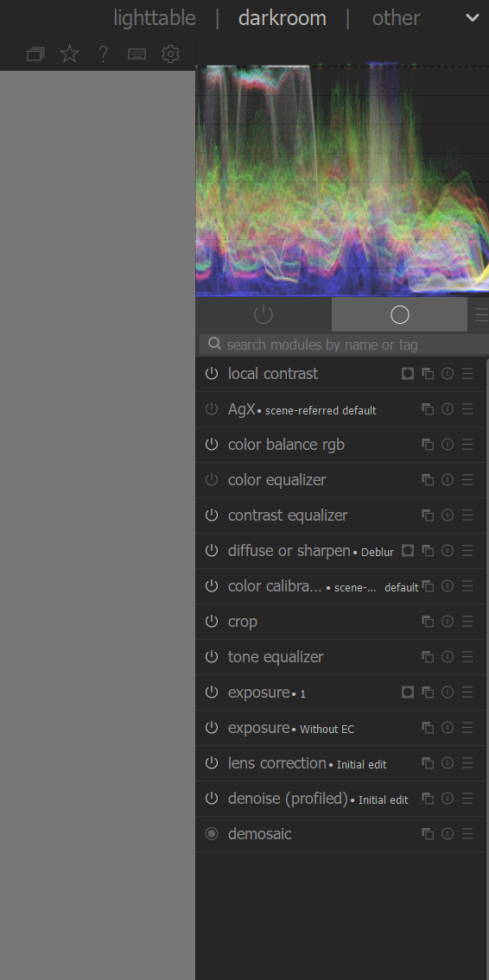The width and height of the screenshot is (489, 980).
Task: Open AgX presets menu
Action: [467, 409]
